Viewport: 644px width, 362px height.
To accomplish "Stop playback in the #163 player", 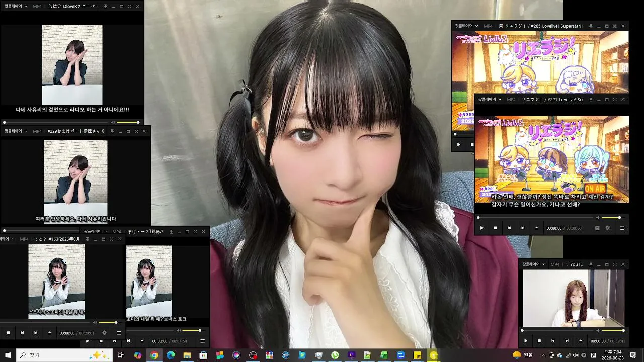I will [x=8, y=333].
